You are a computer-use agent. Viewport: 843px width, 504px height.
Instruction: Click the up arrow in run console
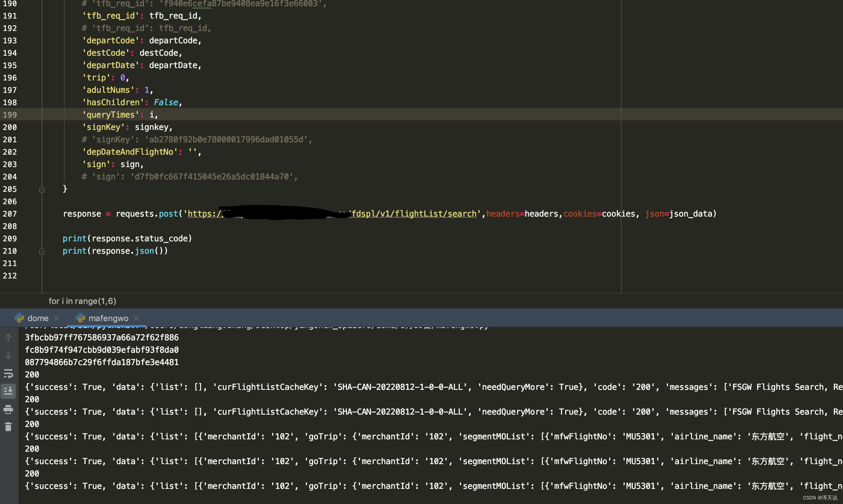(8, 338)
